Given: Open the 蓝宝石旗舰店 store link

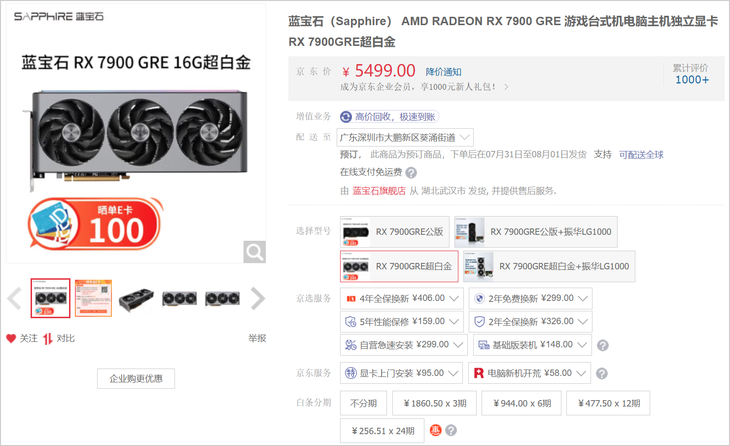Looking at the screenshot, I should coord(379,191).
